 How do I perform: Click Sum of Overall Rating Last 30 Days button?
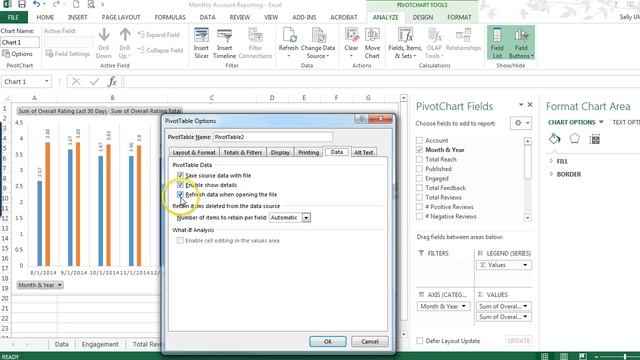[62, 111]
